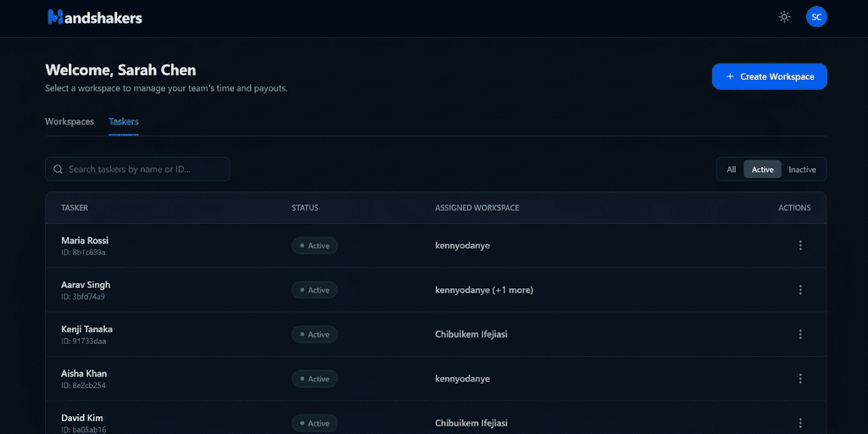
Task: Click the ACTIONS column header
Action: [x=794, y=208]
